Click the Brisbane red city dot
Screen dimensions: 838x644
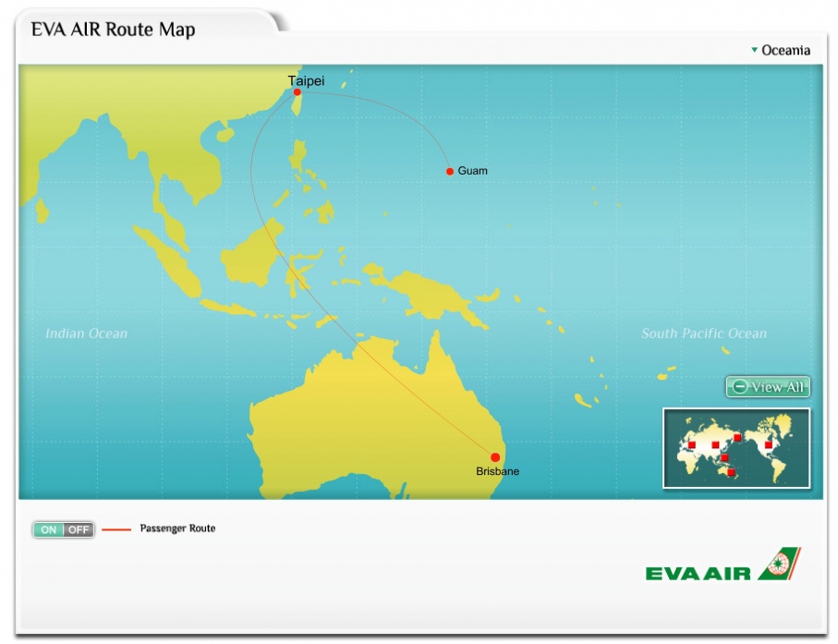[x=495, y=457]
